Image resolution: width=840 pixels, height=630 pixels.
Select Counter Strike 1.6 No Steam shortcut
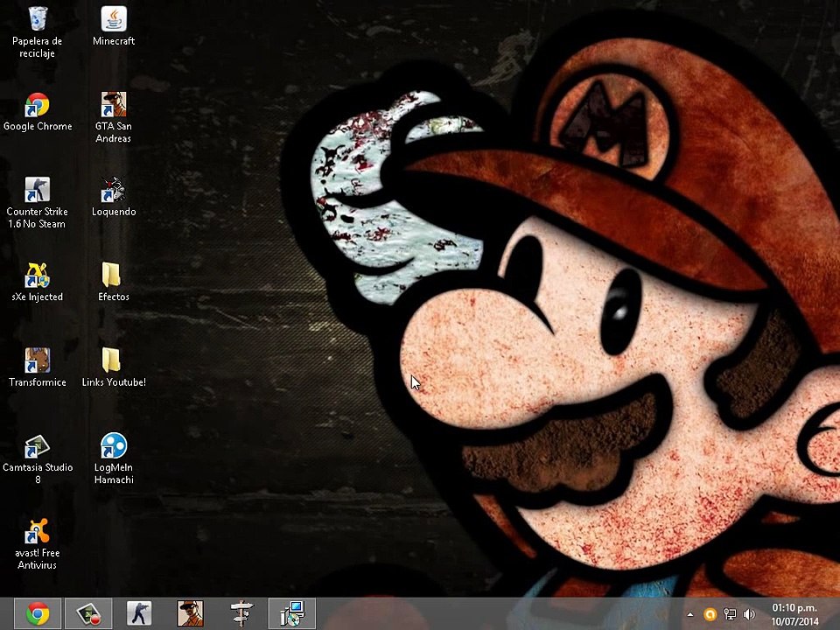tap(37, 202)
